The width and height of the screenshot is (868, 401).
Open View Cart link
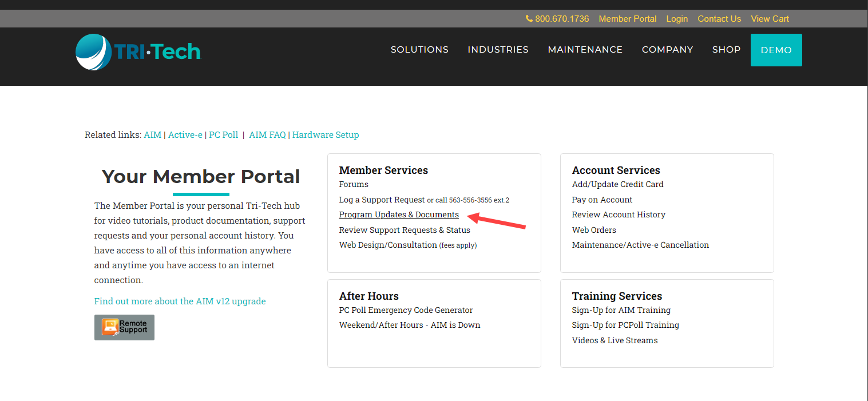pyautogui.click(x=770, y=19)
